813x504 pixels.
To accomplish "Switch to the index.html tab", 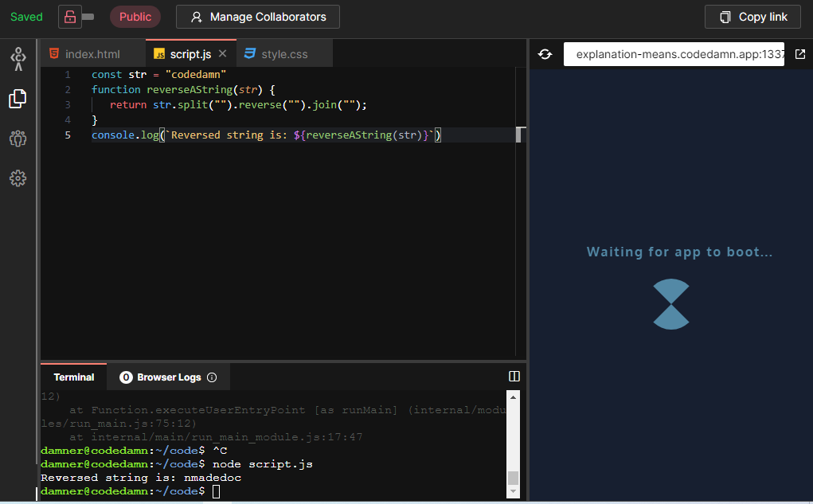I will pos(93,54).
